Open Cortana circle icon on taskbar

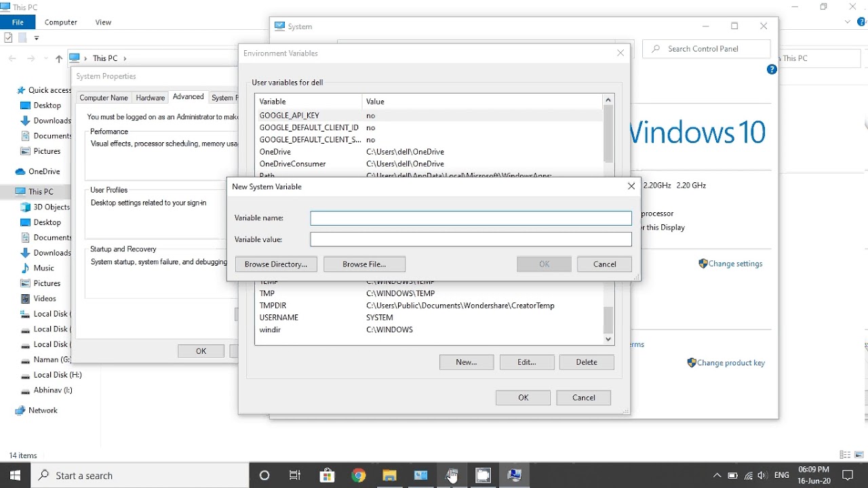pyautogui.click(x=264, y=476)
